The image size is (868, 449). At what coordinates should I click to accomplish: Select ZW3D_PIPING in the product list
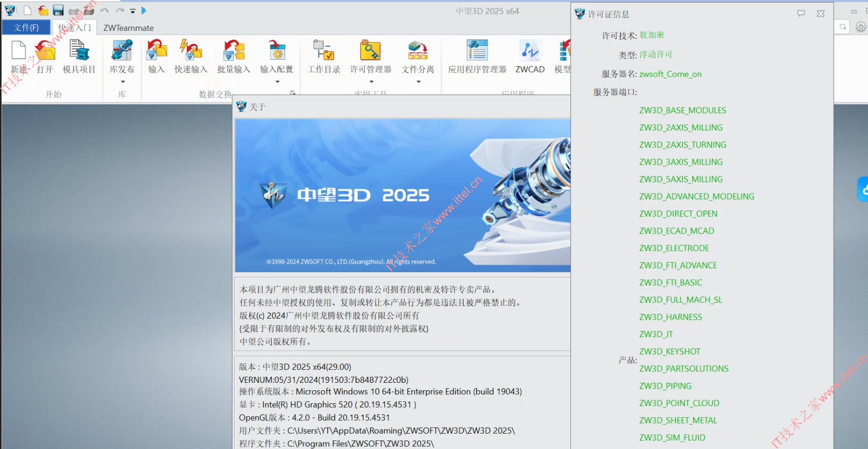[665, 386]
